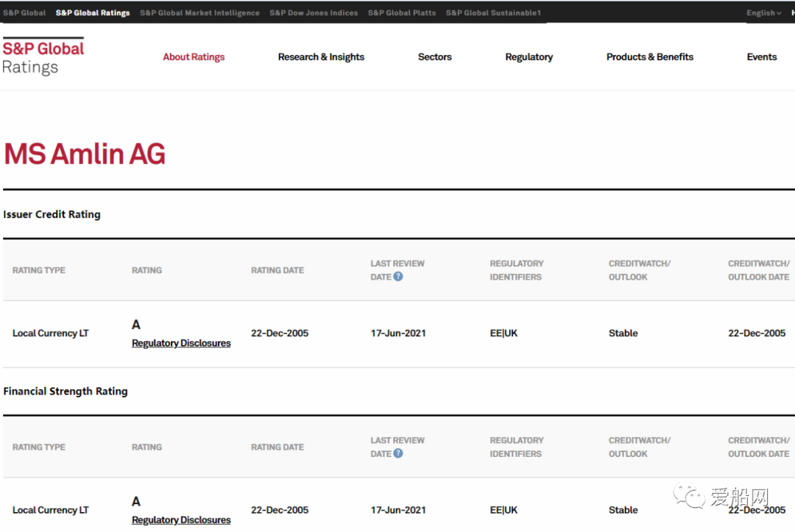Click RATING TYPE header in Issuer table
Screen dimensions: 795x532
tap(39, 270)
